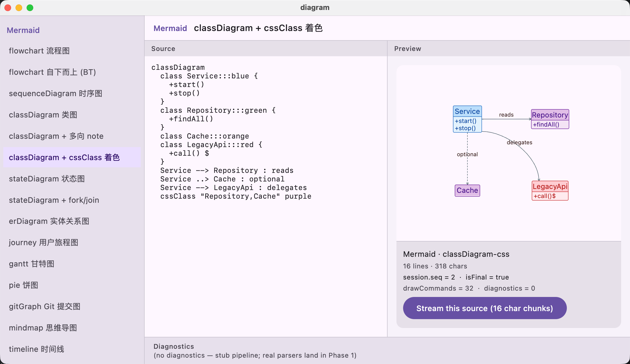The width and height of the screenshot is (630, 364).
Task: Click source line 'class Repository:::green {'
Action: 218,111
